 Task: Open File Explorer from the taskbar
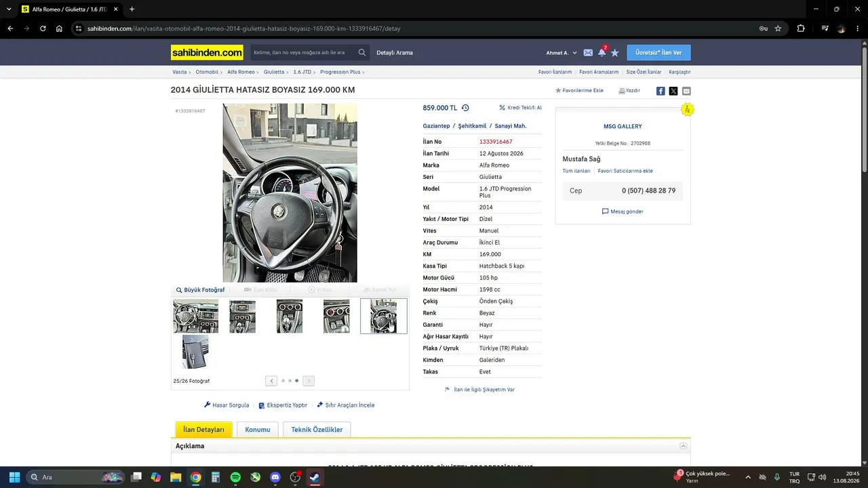[176, 477]
